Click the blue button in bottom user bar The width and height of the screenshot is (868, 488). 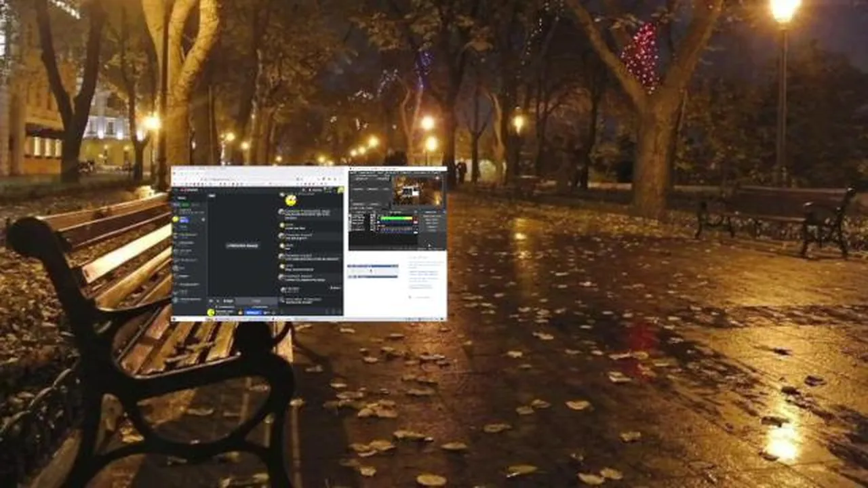[253, 312]
